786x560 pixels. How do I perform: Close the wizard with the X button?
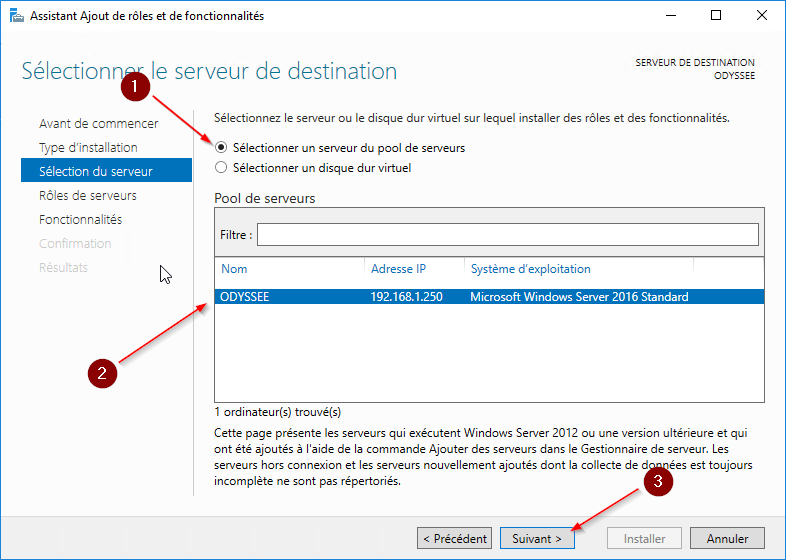[x=762, y=16]
